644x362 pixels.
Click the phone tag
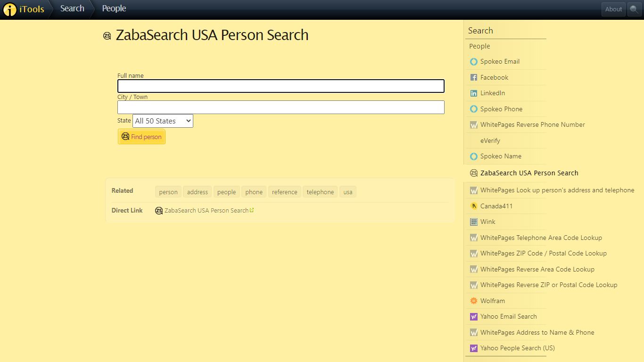[x=254, y=192]
